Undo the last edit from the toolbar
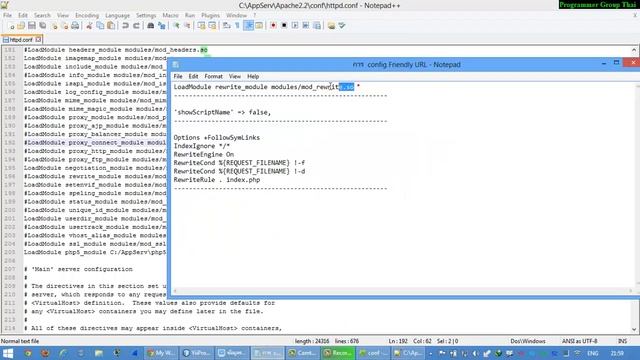This screenshot has width=640, height=360. [125, 26]
